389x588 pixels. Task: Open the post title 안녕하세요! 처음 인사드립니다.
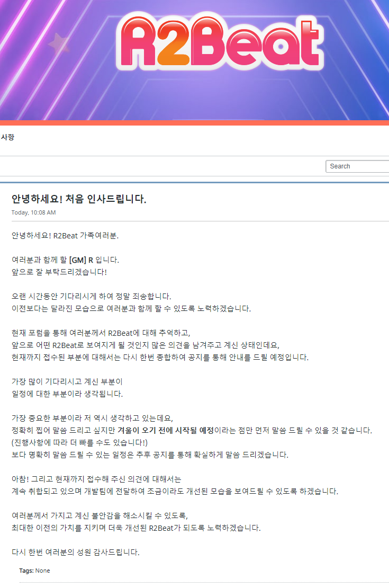point(79,199)
